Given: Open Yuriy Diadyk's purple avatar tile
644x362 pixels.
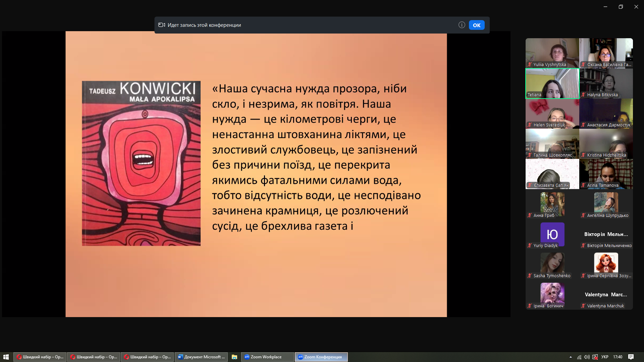Looking at the screenshot, I should 552,234.
